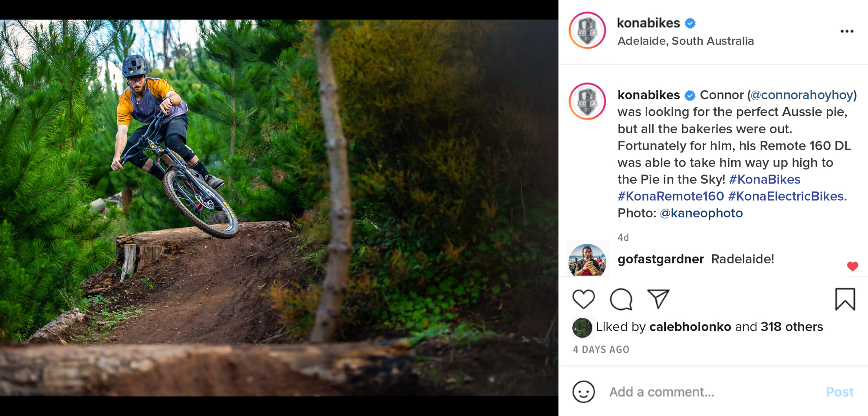Open the #KonaRemote160 hashtag

[x=671, y=196]
